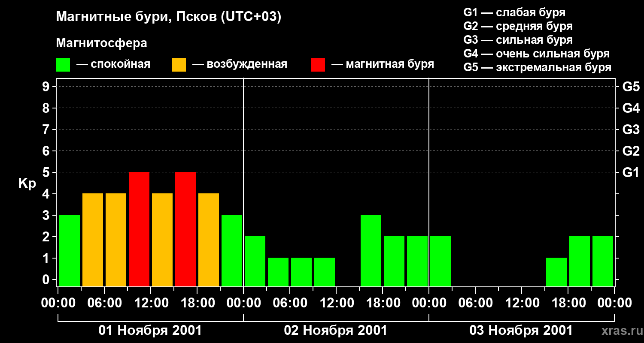This screenshot has width=644, height=343.
Task: Click the '06:00' time label above '03 Ноября 2001'
Action: [475, 303]
